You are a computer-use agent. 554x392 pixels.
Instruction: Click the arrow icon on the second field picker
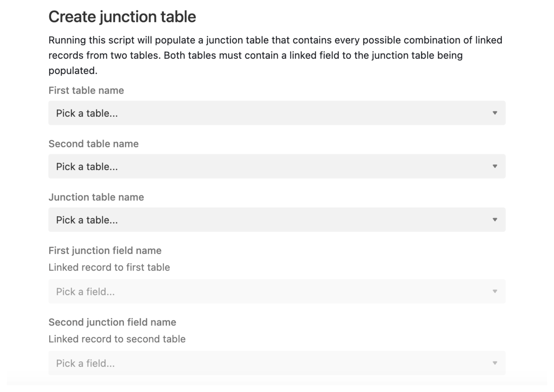pyautogui.click(x=495, y=363)
